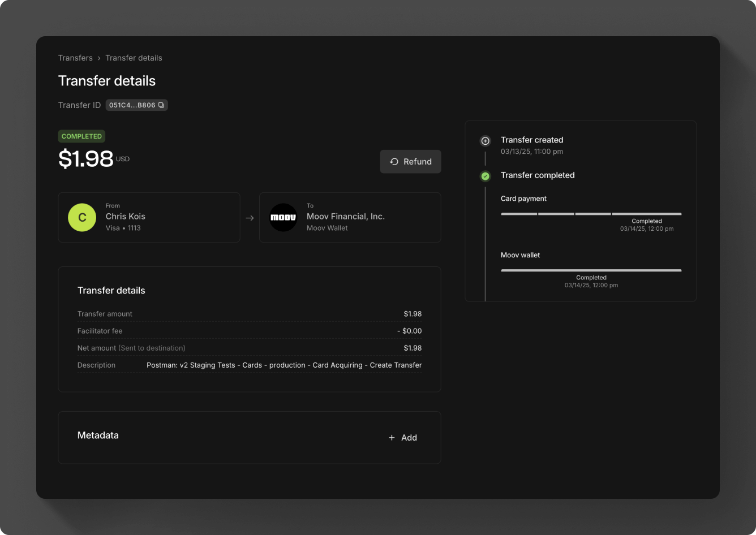Click the Metadata section heading
This screenshot has width=756, height=535.
(x=98, y=435)
